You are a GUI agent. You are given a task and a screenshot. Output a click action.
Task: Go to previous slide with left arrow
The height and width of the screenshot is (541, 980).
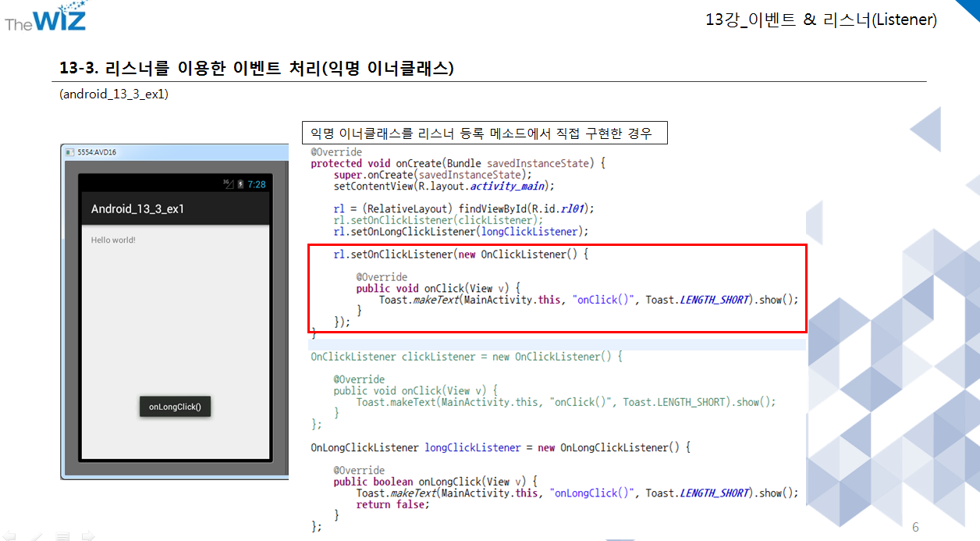(10, 536)
